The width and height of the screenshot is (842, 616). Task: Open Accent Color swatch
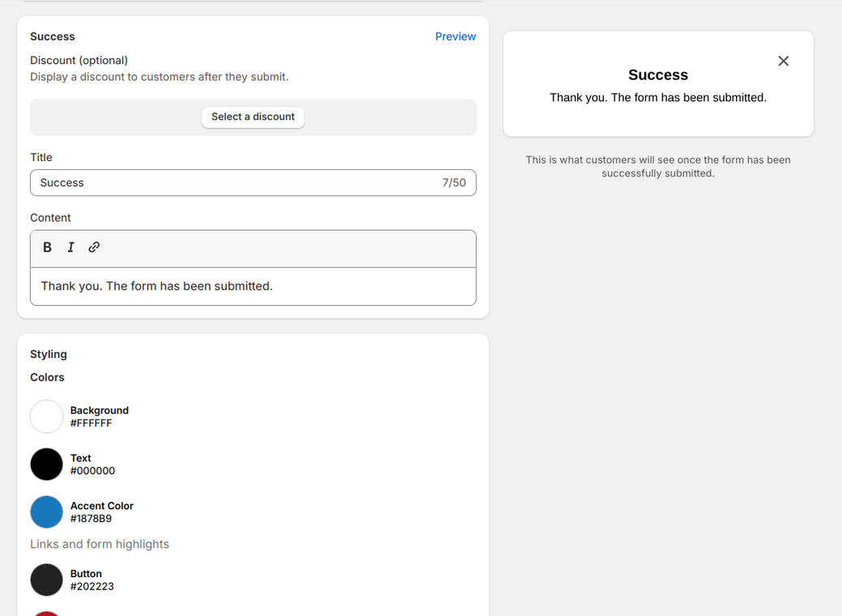tap(47, 512)
